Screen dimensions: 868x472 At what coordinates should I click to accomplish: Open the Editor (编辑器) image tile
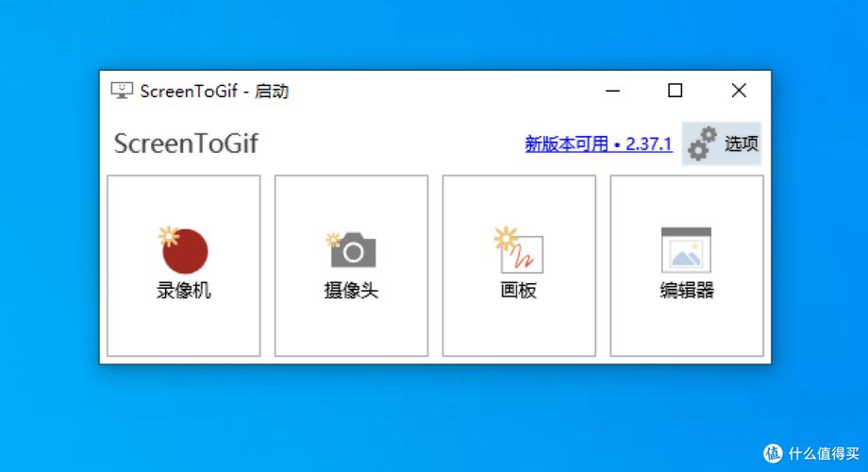tap(687, 266)
